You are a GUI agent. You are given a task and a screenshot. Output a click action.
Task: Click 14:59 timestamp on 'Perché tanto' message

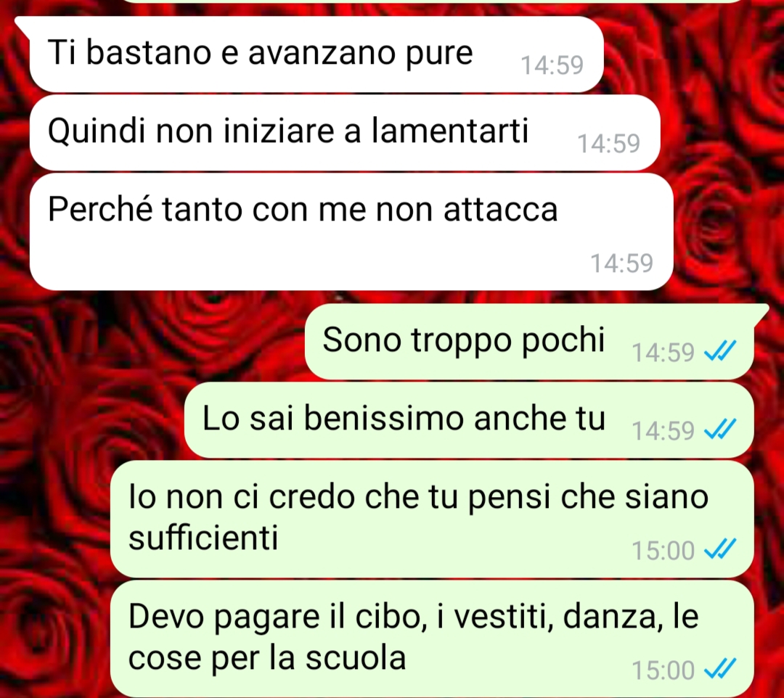(x=622, y=263)
